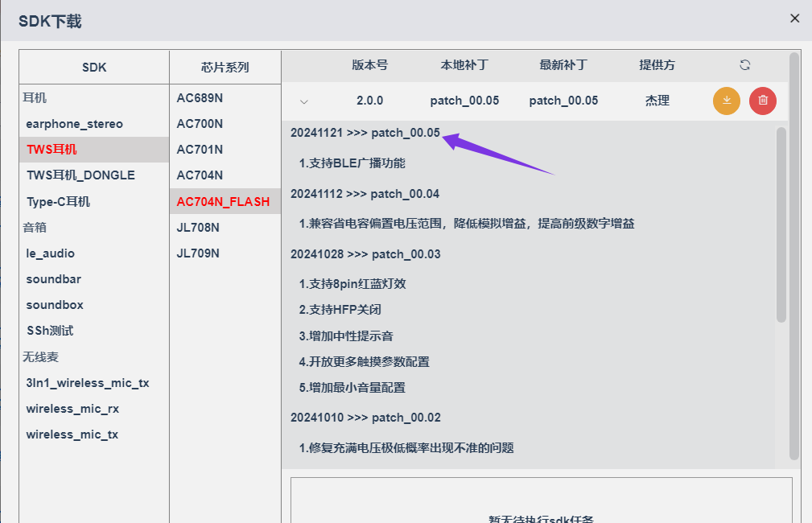Select earphone_stereo in the SDK list

click(x=75, y=124)
